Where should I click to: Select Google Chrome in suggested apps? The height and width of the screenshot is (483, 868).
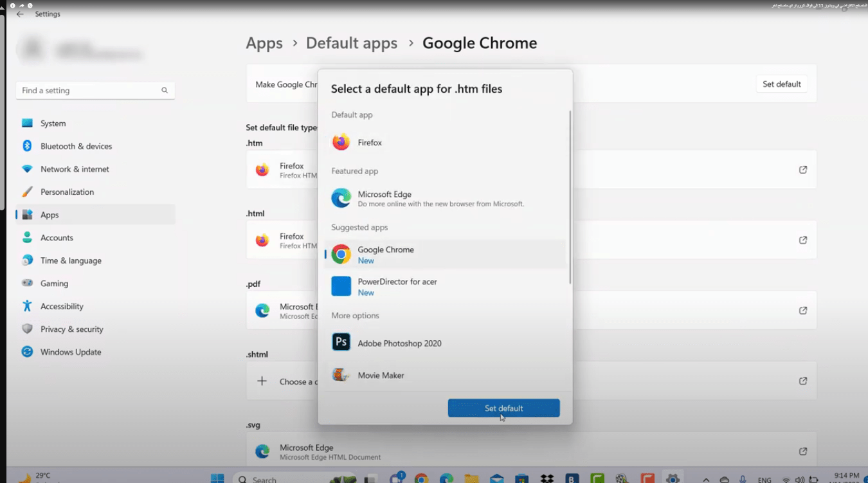click(x=445, y=255)
